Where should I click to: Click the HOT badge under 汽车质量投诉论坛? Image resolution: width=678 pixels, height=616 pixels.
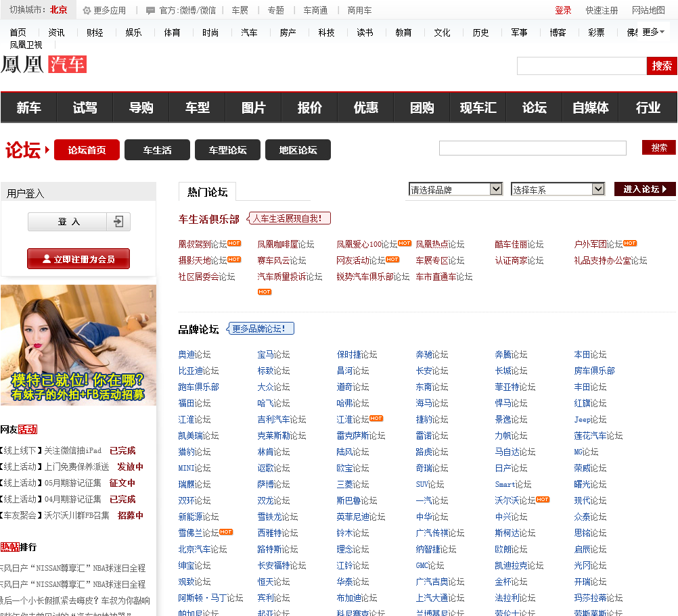click(x=264, y=291)
